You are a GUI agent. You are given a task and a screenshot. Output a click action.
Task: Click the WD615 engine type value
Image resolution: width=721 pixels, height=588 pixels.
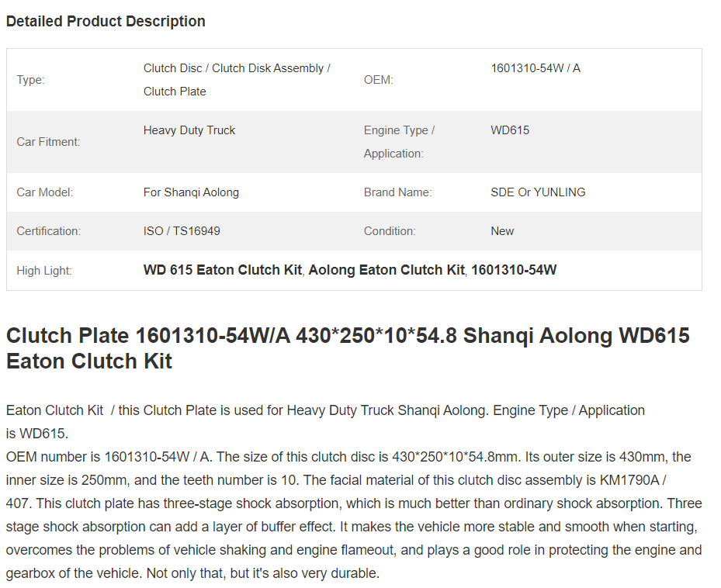pyautogui.click(x=509, y=130)
